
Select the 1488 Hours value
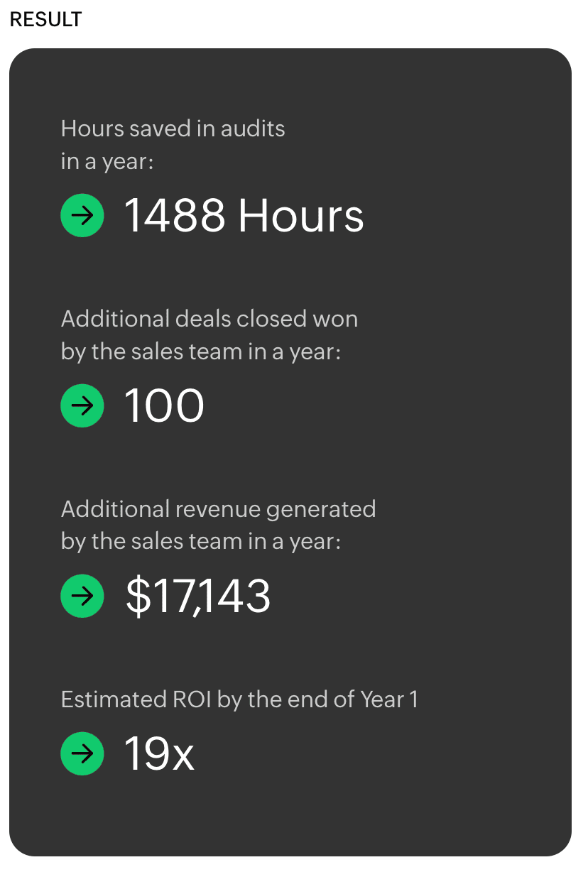click(x=244, y=215)
